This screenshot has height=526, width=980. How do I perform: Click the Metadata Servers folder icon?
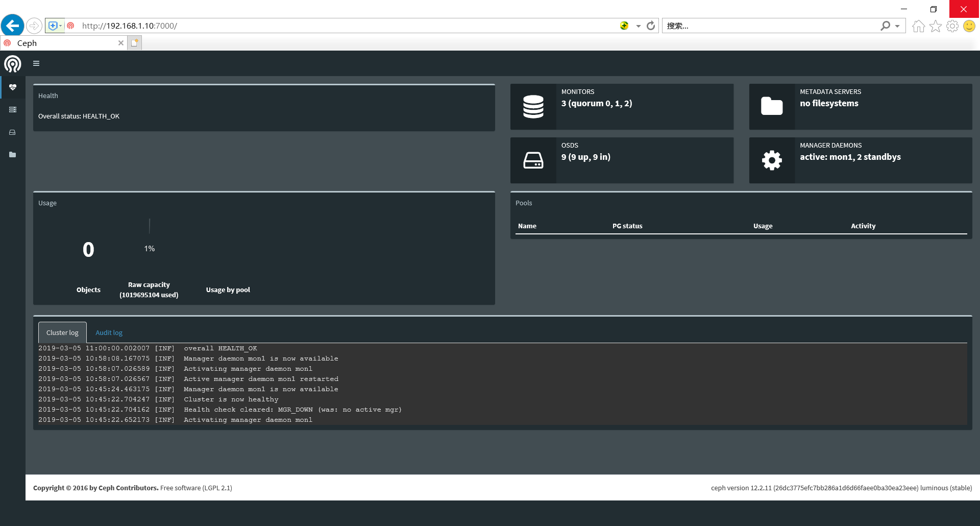pos(771,107)
